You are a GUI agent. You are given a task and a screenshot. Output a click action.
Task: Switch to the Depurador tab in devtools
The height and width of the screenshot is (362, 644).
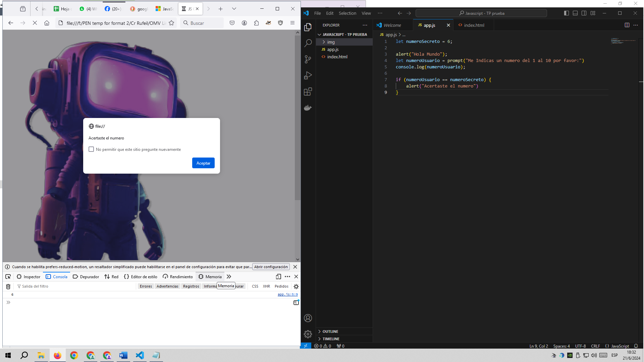pyautogui.click(x=89, y=277)
